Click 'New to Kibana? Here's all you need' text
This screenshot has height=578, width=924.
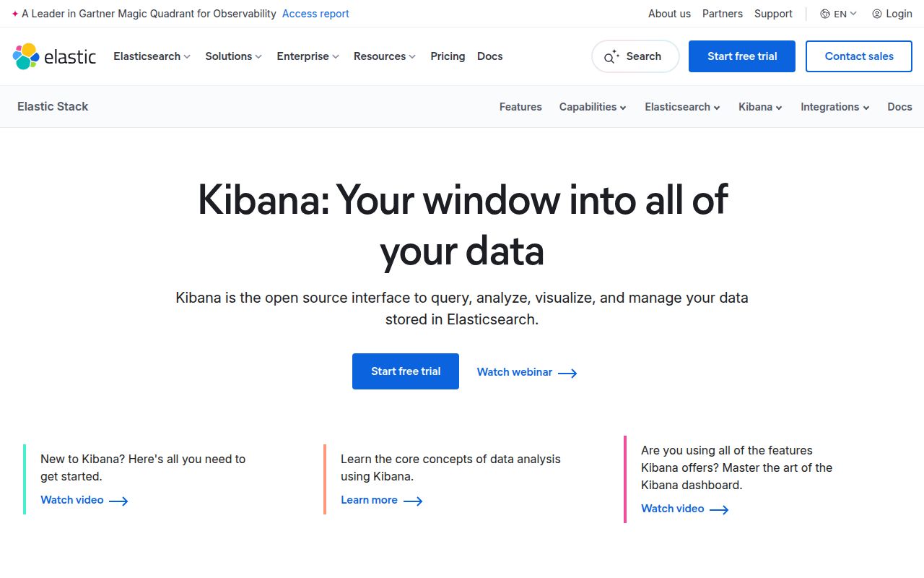[143, 467]
